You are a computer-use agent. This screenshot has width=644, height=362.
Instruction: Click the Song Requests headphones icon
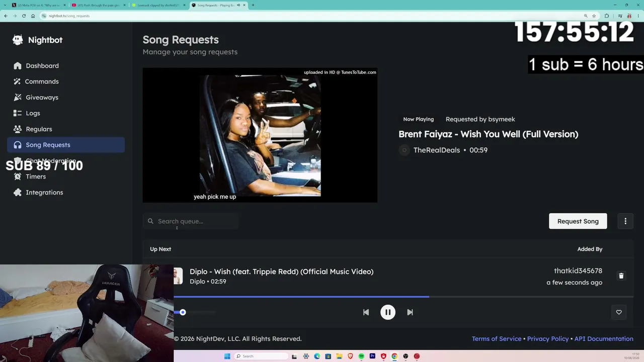pos(18,145)
